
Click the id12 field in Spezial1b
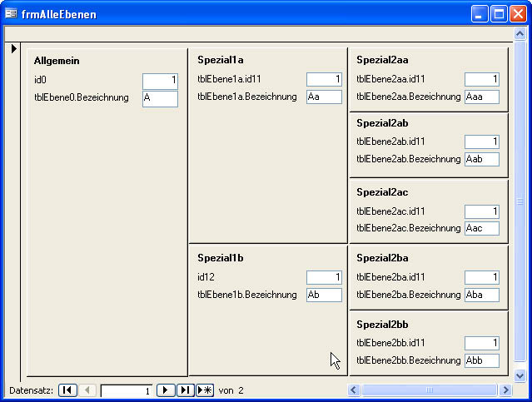coord(324,277)
